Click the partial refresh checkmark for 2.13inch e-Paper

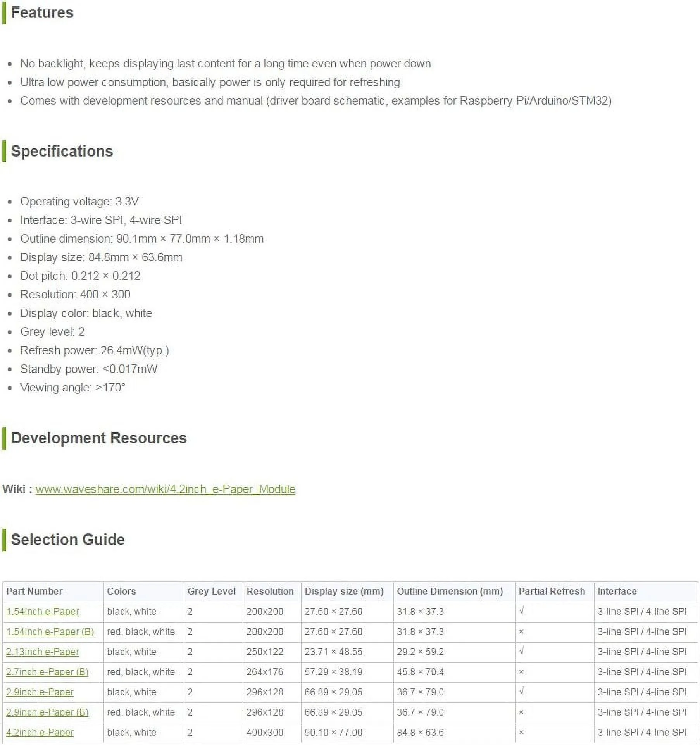tap(522, 652)
